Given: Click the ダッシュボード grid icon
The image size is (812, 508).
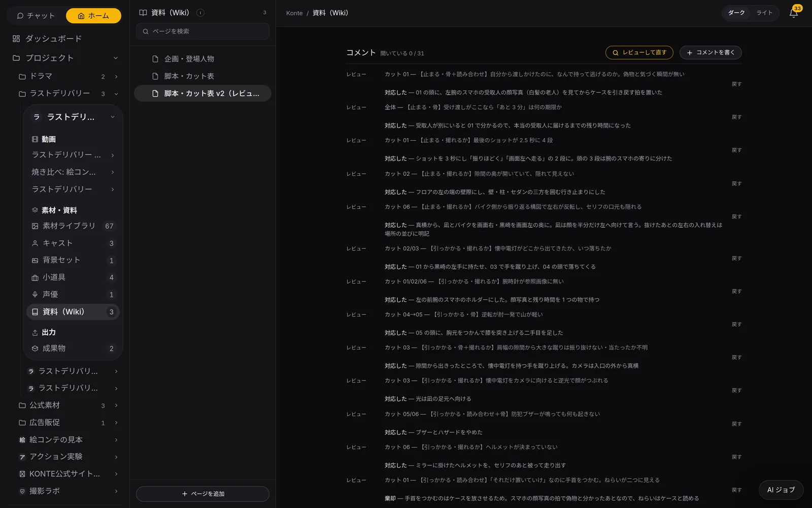Looking at the screenshot, I should click(x=16, y=39).
